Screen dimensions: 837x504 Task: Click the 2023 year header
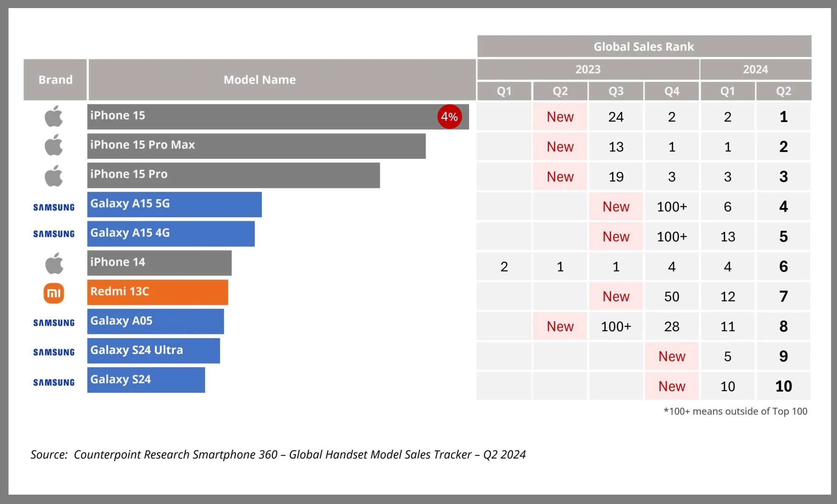(588, 69)
